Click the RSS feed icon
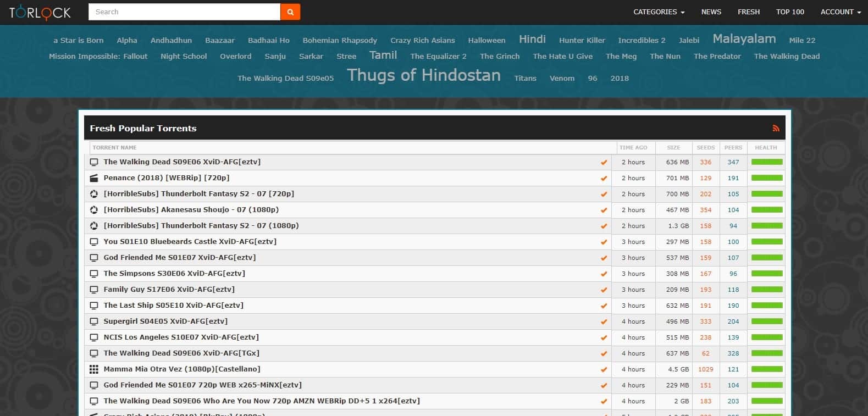Image resolution: width=868 pixels, height=416 pixels. tap(776, 128)
